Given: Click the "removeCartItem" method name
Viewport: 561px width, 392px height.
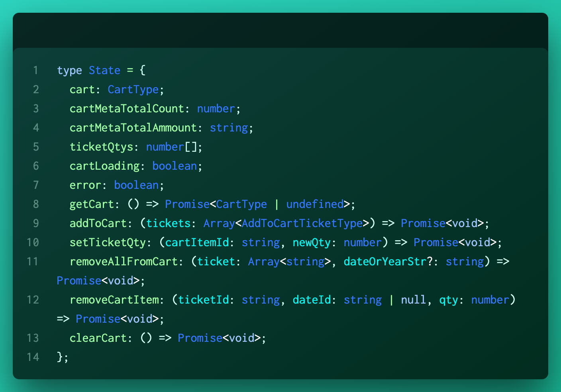Looking at the screenshot, I should coord(114,300).
